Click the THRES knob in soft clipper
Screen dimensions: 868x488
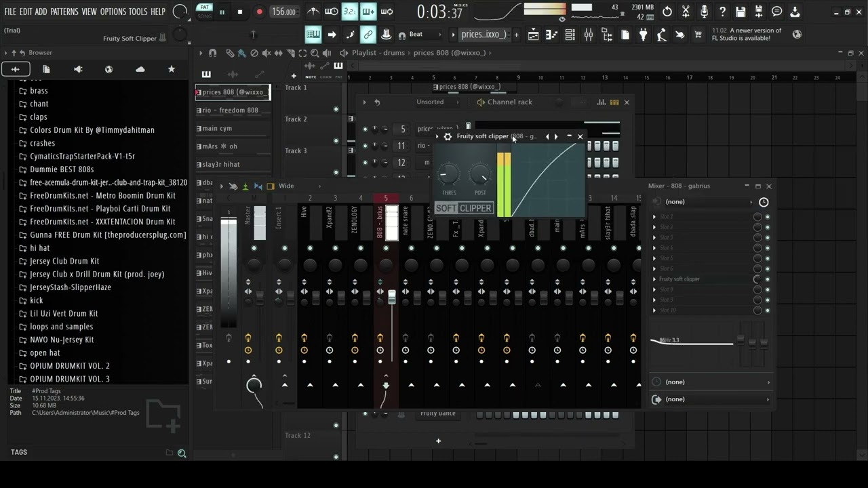pos(448,176)
